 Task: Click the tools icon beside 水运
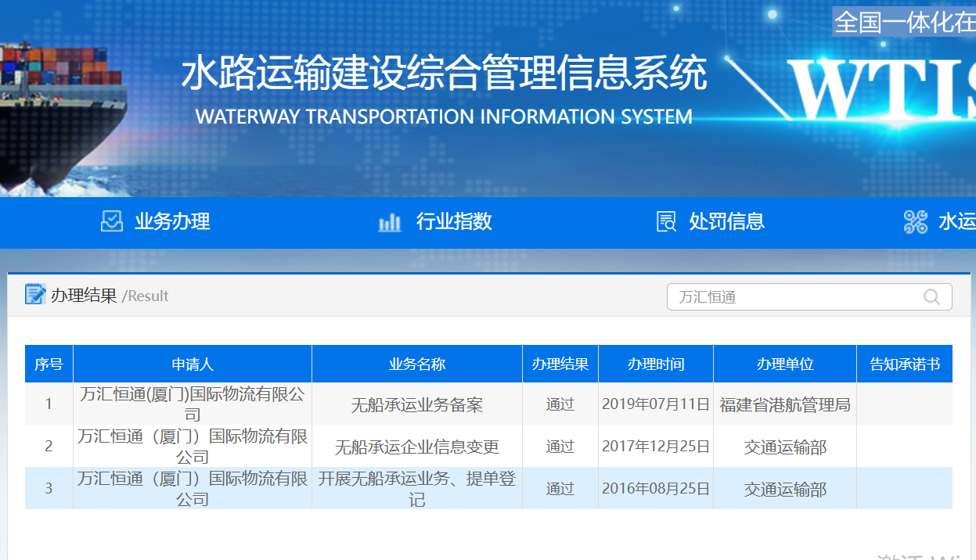pos(915,222)
